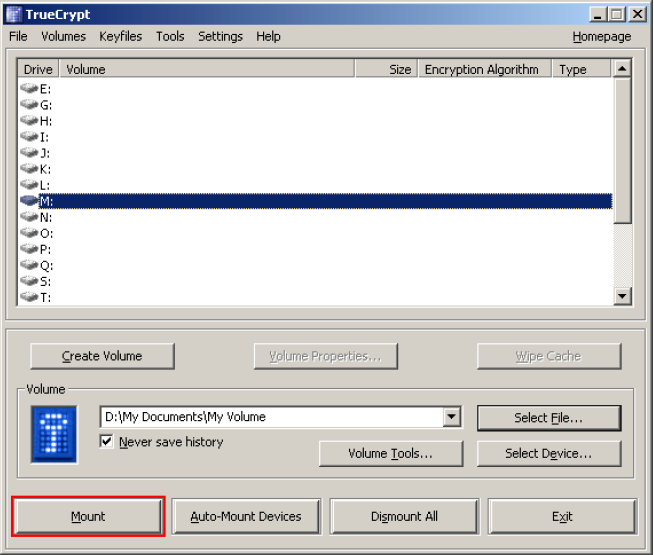Click the drive list scroll down arrow

click(622, 296)
